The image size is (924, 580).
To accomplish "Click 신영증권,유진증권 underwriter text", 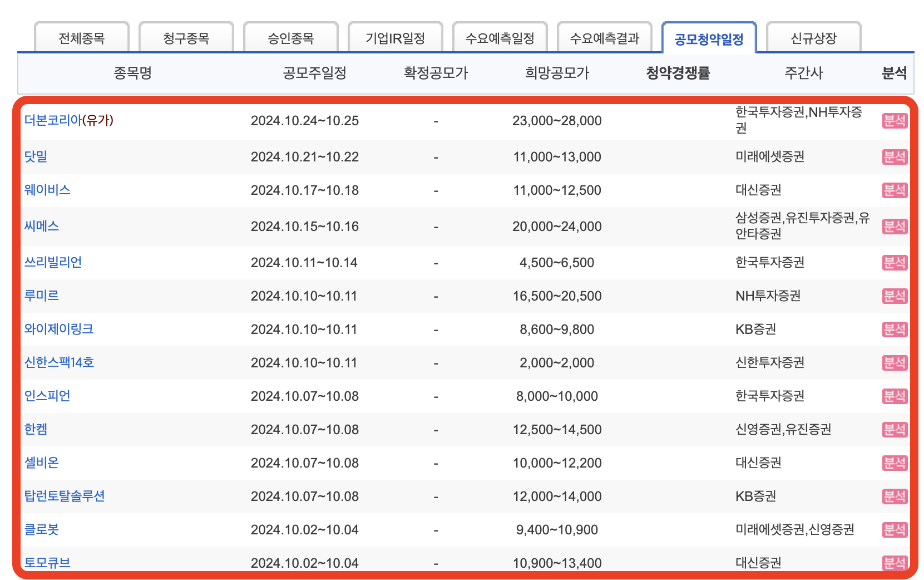I will click(783, 430).
